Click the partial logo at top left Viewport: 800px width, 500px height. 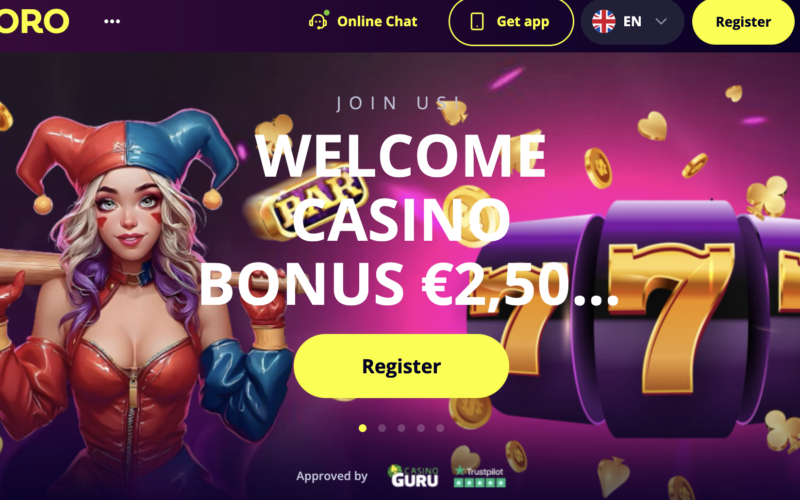pyautogui.click(x=34, y=21)
